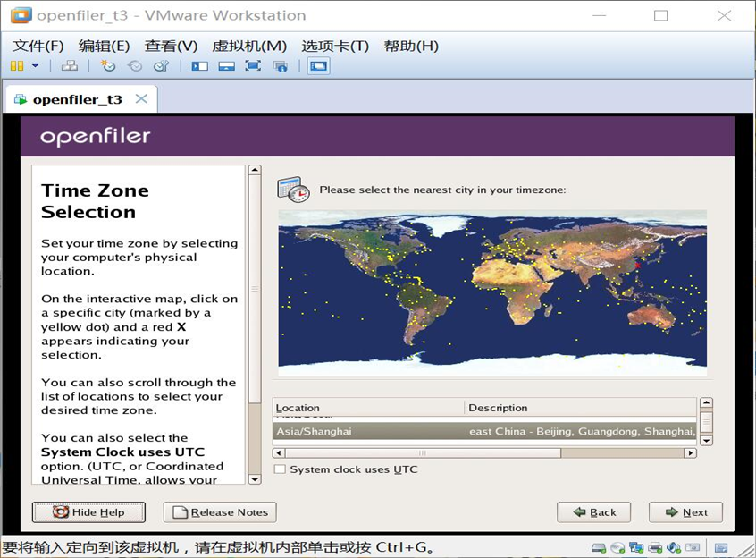The width and height of the screenshot is (756, 558).
Task: Click the greyed keyboard device status icon
Action: pos(693,547)
